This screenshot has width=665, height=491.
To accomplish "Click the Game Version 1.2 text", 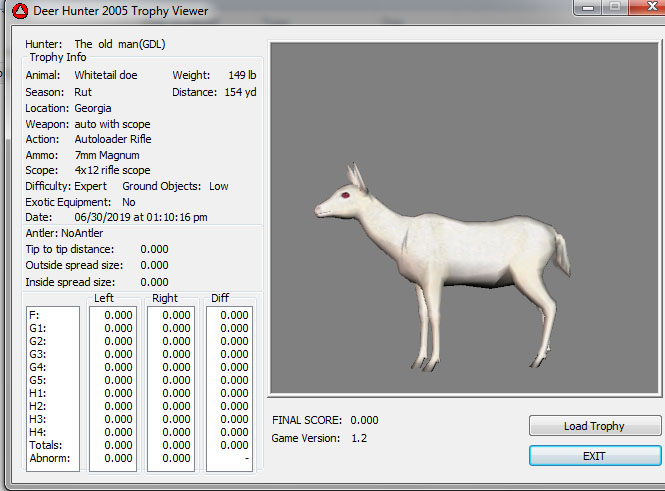I will click(361, 438).
